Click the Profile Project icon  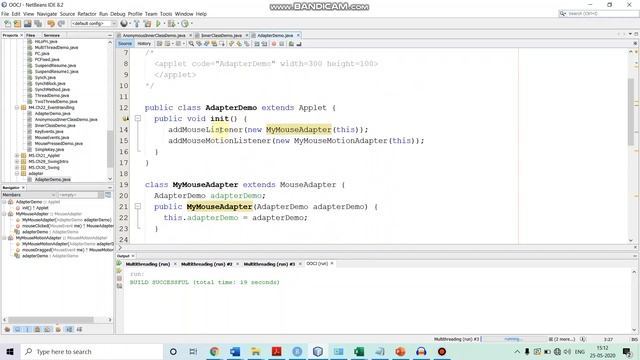[185, 24]
